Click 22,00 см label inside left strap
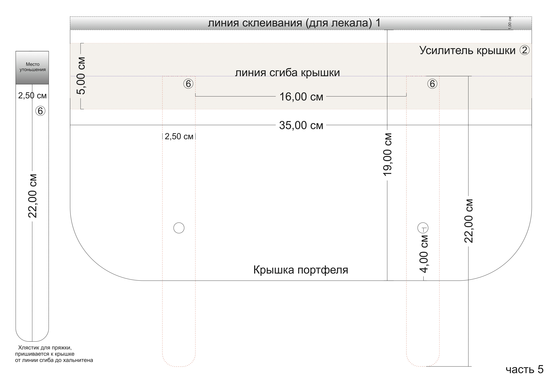This screenshot has height=392, width=554. [x=32, y=196]
